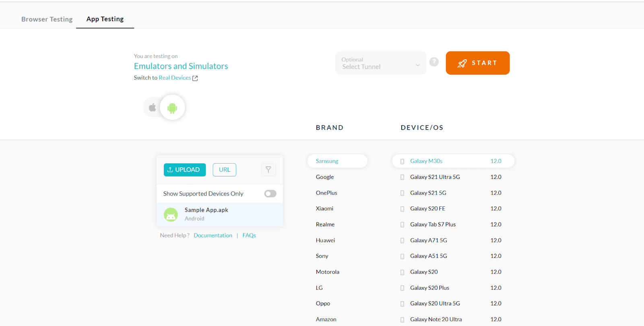
Task: Toggle Show Supported Devices Only switch
Action: pos(270,194)
